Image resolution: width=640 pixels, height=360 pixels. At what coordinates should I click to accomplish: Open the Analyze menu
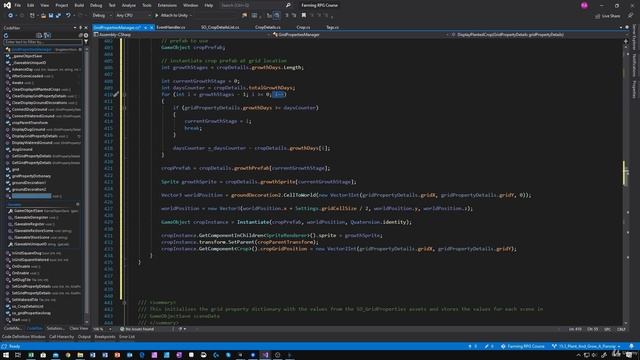click(x=129, y=5)
